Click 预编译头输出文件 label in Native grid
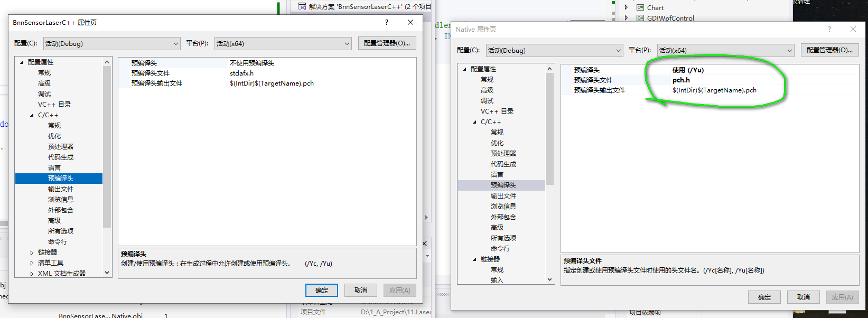 [600, 90]
